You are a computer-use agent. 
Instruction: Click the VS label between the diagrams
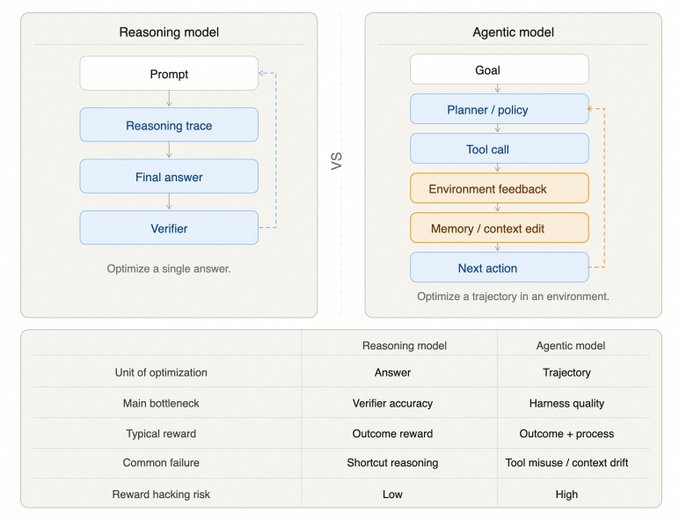tap(338, 161)
